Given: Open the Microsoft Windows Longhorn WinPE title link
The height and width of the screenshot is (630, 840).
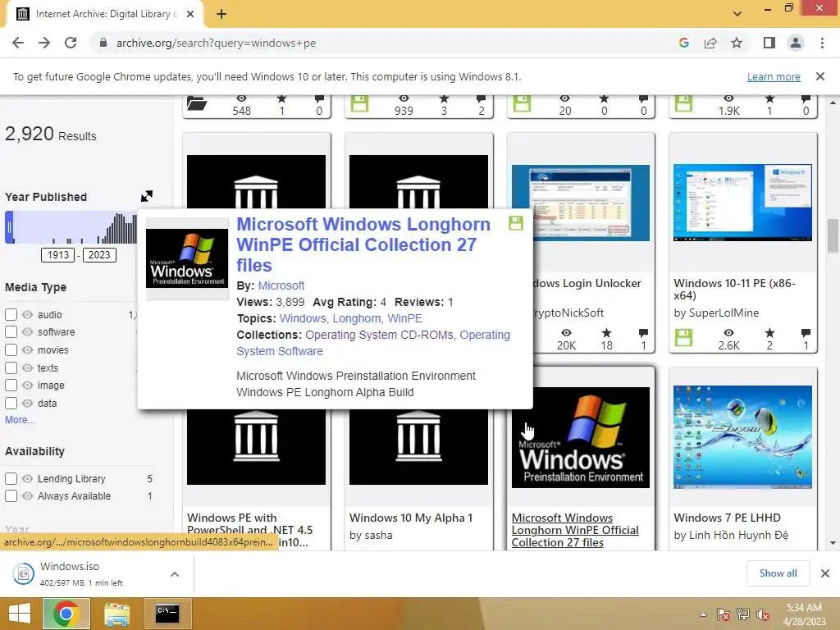Looking at the screenshot, I should coord(363,244).
